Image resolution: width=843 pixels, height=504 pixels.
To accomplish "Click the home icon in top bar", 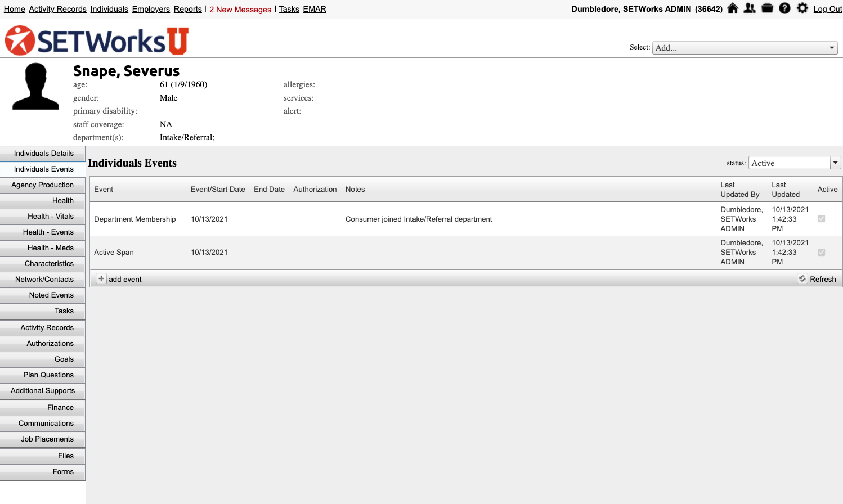I will 733,8.
